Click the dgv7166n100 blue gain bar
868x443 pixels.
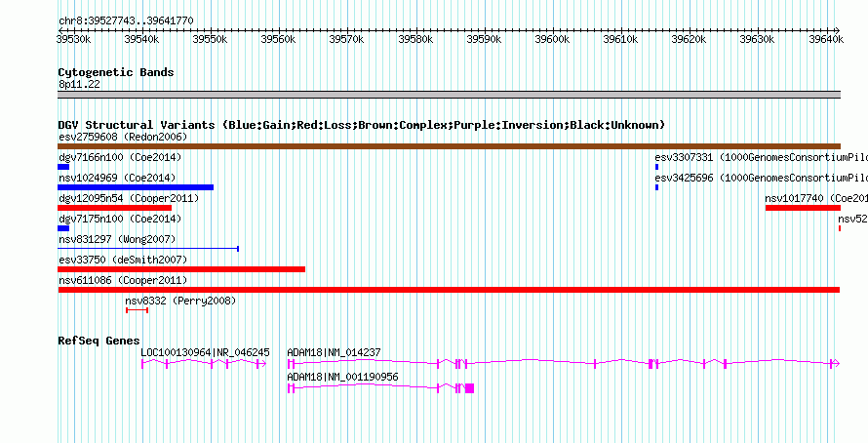click(x=63, y=167)
